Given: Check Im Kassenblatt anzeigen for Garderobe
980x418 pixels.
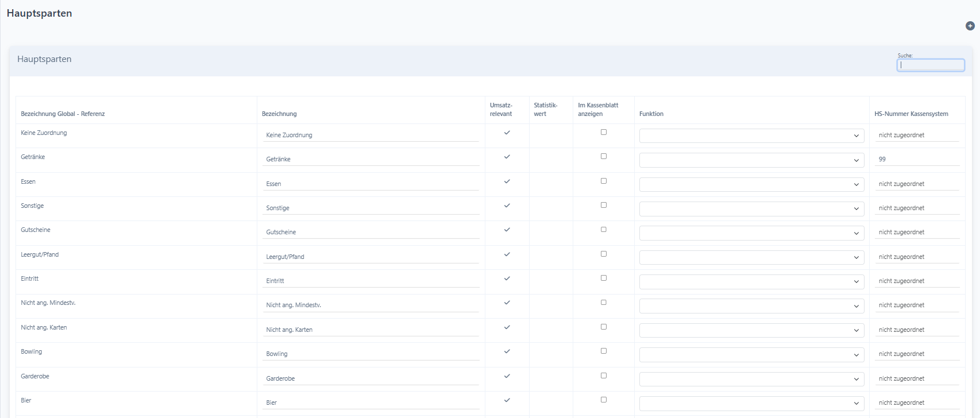Looking at the screenshot, I should pyautogui.click(x=604, y=376).
